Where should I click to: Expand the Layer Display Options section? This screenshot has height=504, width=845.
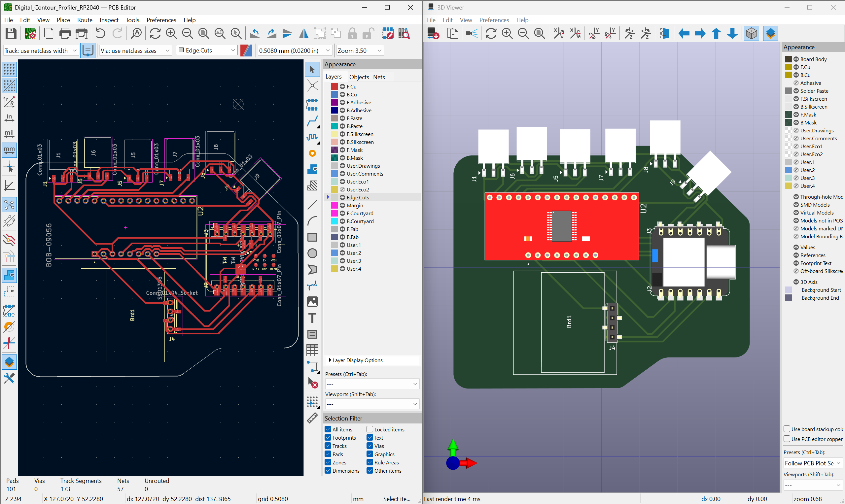coord(357,360)
